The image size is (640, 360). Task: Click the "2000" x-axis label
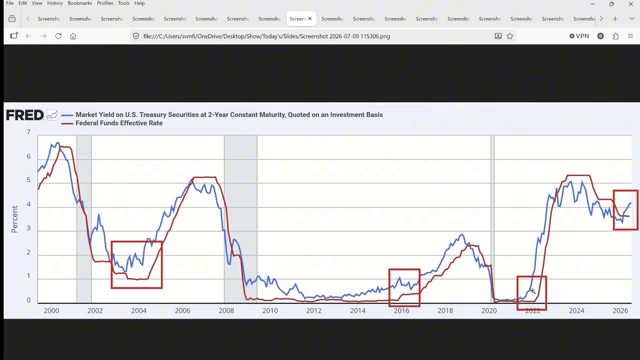(x=51, y=311)
